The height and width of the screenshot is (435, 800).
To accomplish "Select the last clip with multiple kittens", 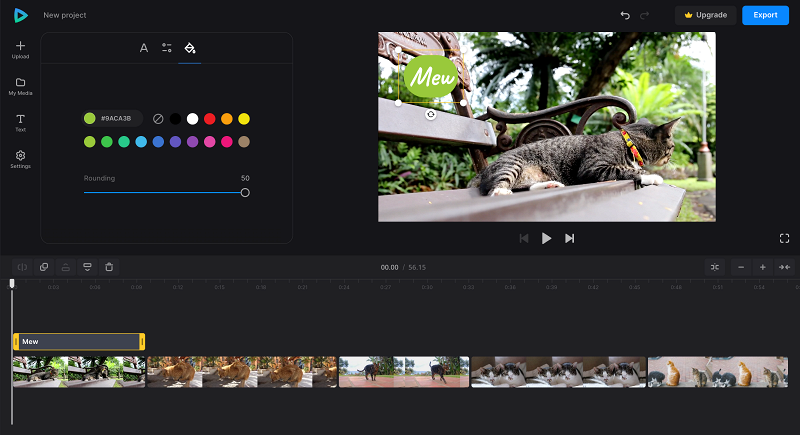I will (718, 372).
